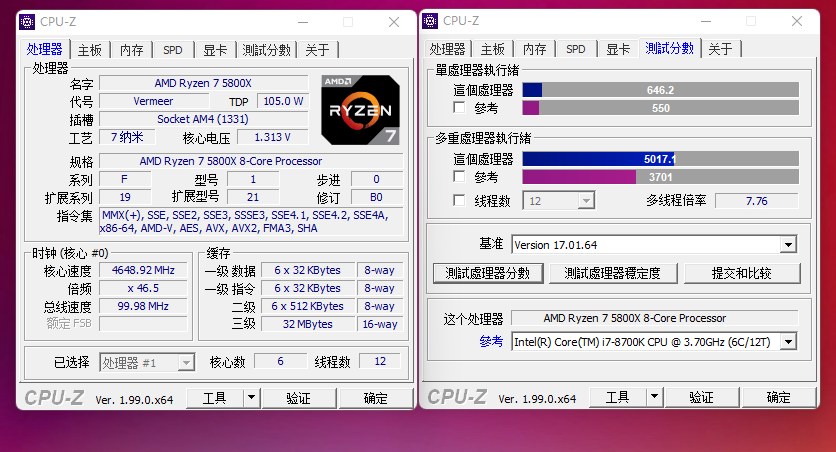This screenshot has width=836, height=452.
Task: Click the 工艺 value 7 纳米
Action: pyautogui.click(x=127, y=137)
